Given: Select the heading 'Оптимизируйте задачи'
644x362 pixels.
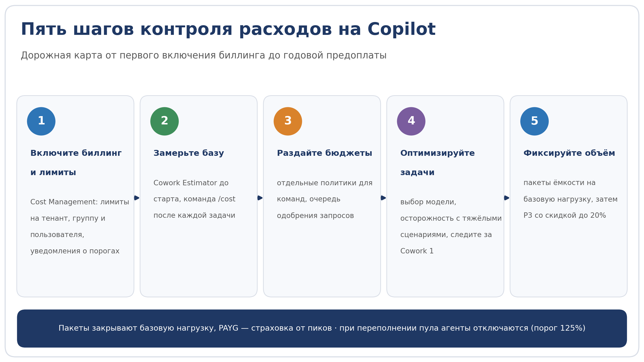Looking at the screenshot, I should 437,163.
